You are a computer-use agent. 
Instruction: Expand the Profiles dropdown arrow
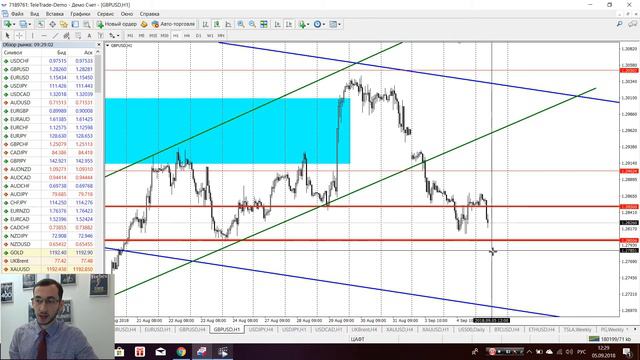[x=29, y=24]
